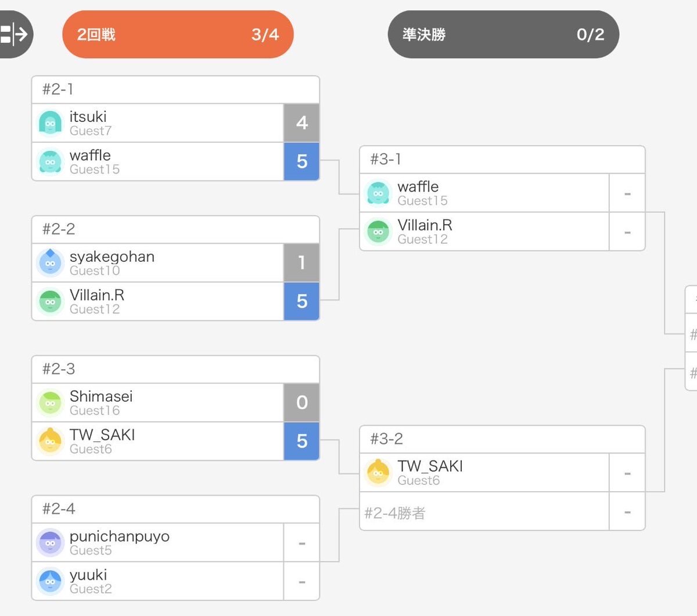This screenshot has width=697, height=616.
Task: Click yuuki's empty score field
Action: pos(301,581)
